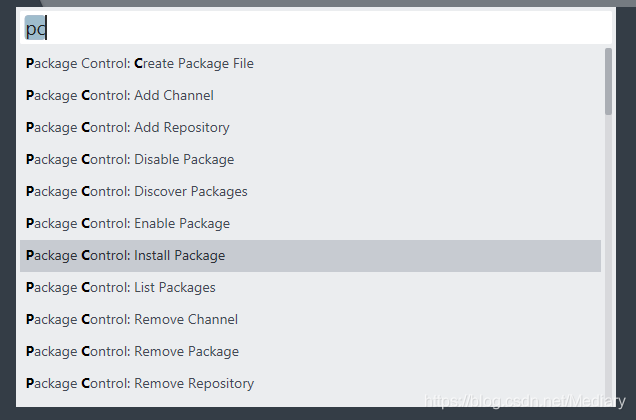Image resolution: width=636 pixels, height=420 pixels.
Task: Select Package Control: Remove Channel
Action: click(310, 320)
